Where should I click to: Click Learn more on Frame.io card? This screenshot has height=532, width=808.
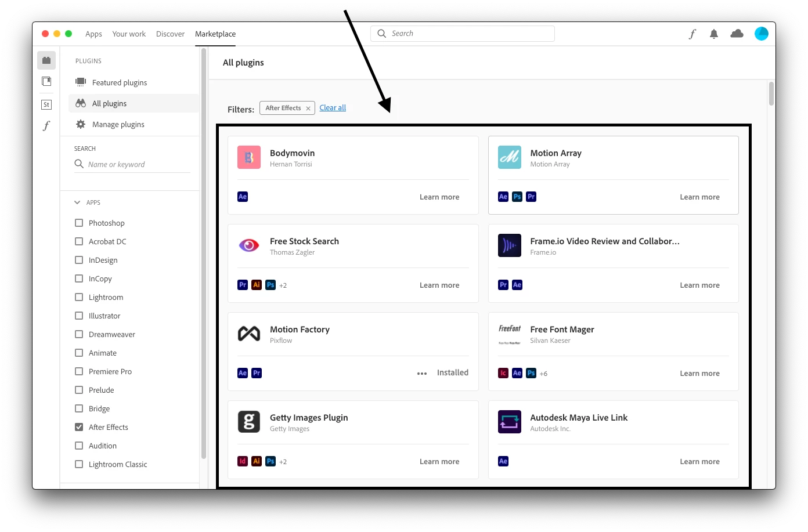click(x=699, y=285)
